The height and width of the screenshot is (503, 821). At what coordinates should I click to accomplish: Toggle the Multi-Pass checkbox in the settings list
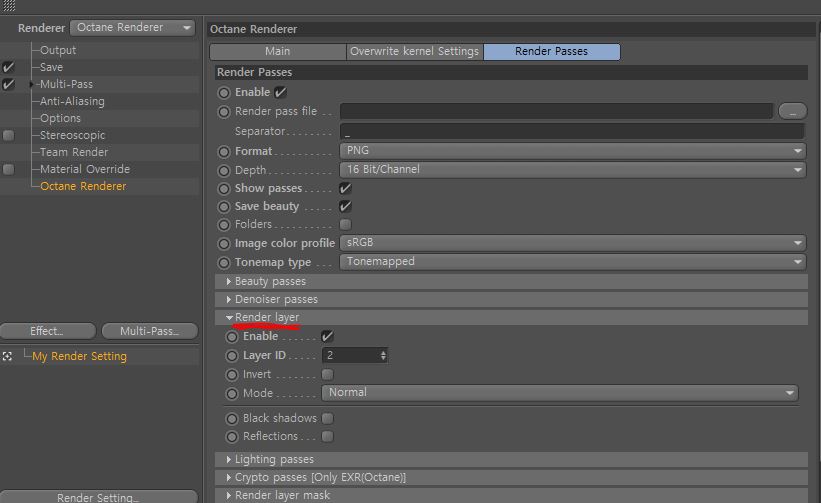(x=8, y=84)
